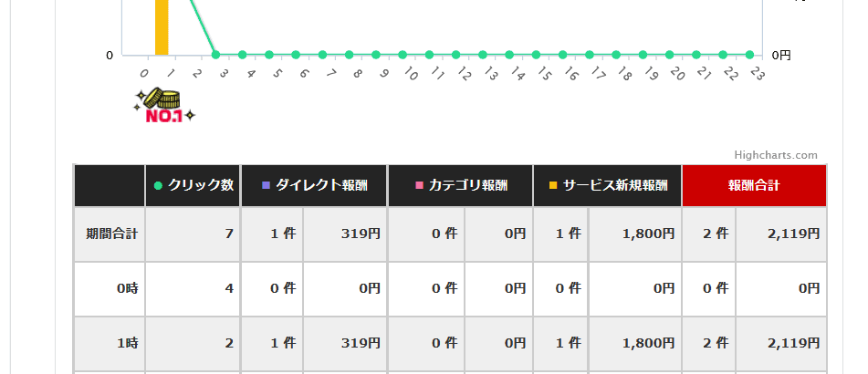Click the 報酬合計 red column header
Screen dimensions: 868x374
(754, 185)
